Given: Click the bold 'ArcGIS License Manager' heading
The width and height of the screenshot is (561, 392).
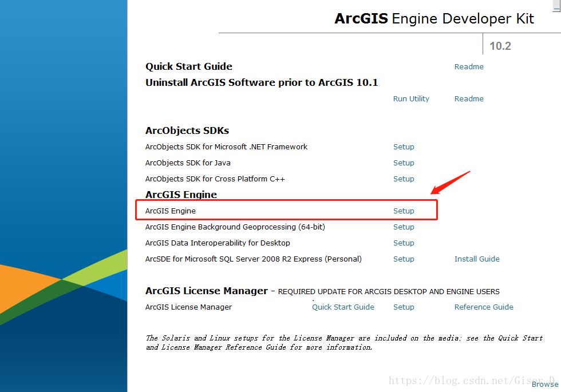Looking at the screenshot, I should 207,291.
